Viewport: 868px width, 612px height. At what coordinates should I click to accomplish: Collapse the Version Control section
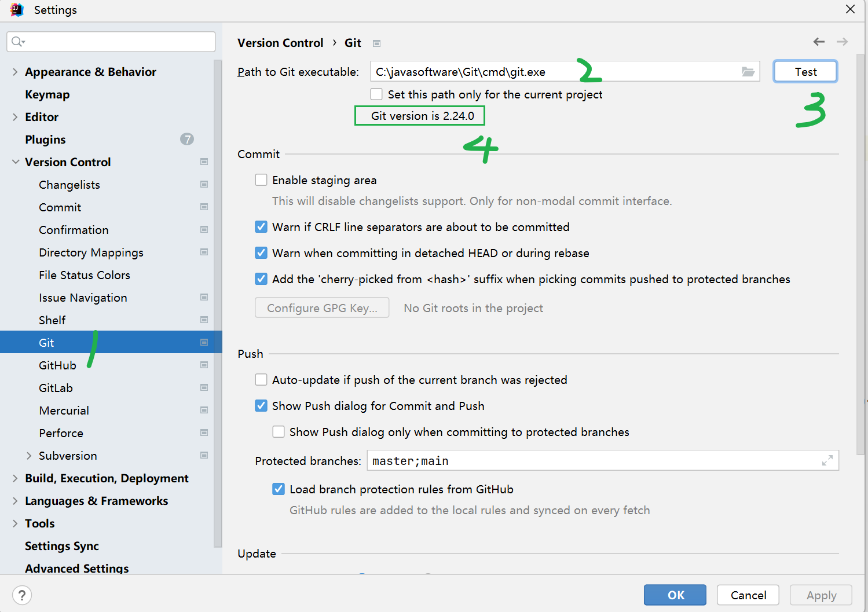[x=15, y=162]
